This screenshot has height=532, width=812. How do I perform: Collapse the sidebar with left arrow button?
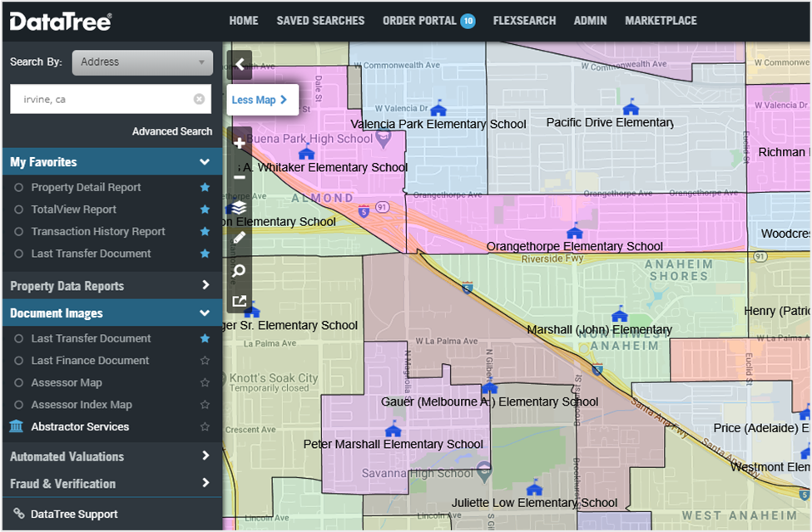[x=240, y=64]
